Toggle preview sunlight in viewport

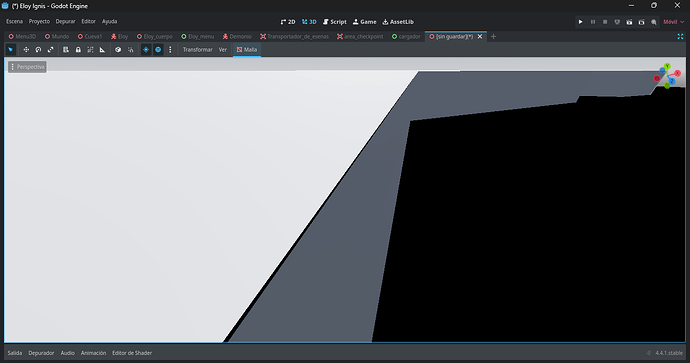coord(146,50)
